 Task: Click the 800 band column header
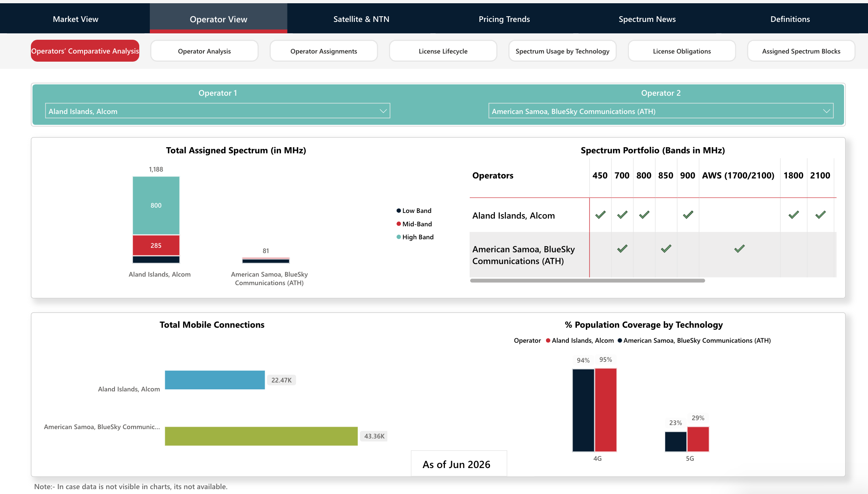[x=644, y=176]
